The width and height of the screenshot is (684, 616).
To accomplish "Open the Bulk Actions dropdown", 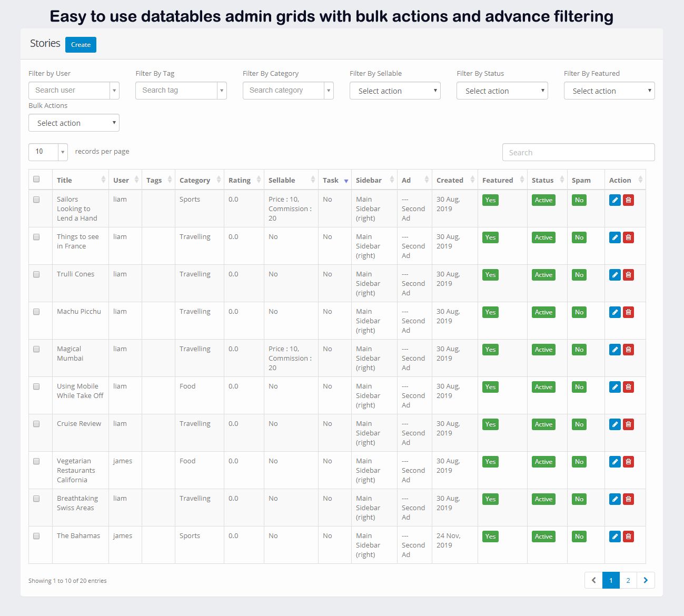I will point(74,123).
